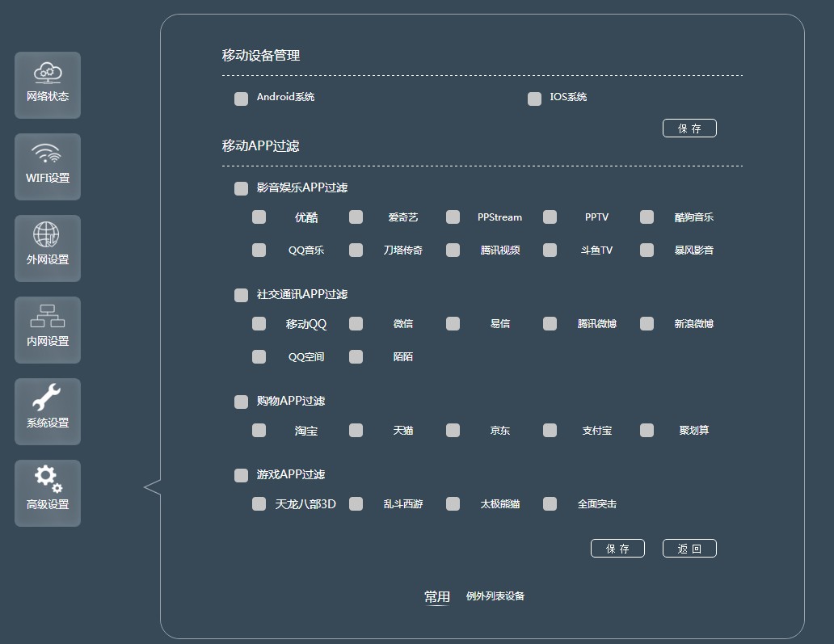
Task: Check the 腾讯视频 filter box
Action: [453, 250]
